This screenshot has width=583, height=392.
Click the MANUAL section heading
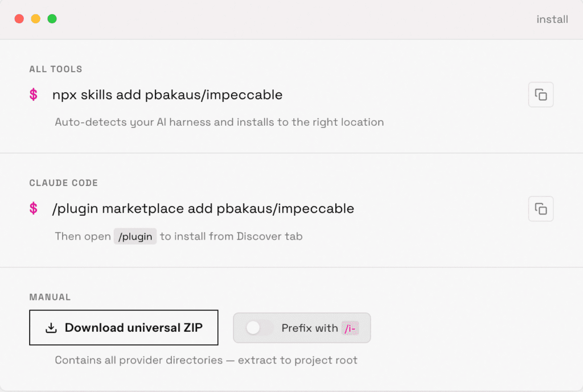50,297
